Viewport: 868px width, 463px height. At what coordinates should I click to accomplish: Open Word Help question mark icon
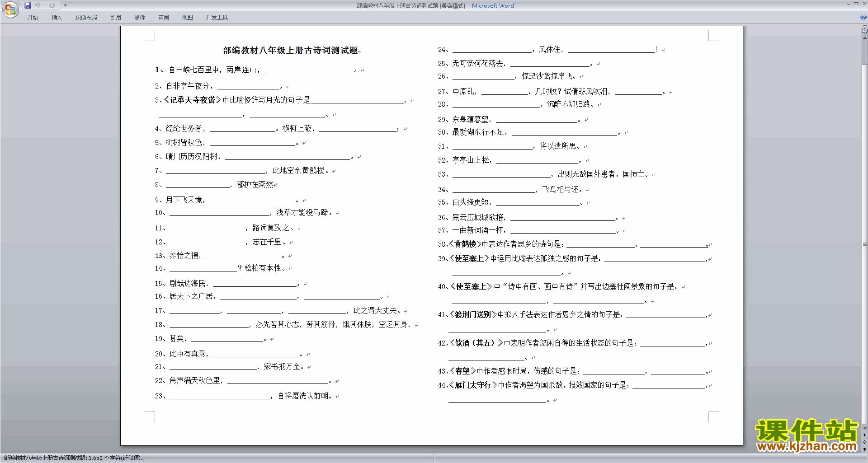point(863,17)
